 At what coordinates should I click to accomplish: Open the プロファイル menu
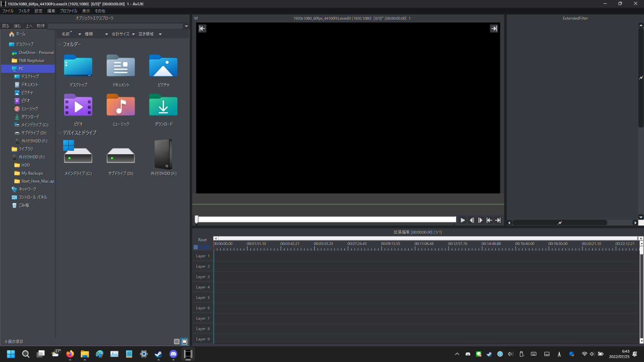[x=68, y=11]
